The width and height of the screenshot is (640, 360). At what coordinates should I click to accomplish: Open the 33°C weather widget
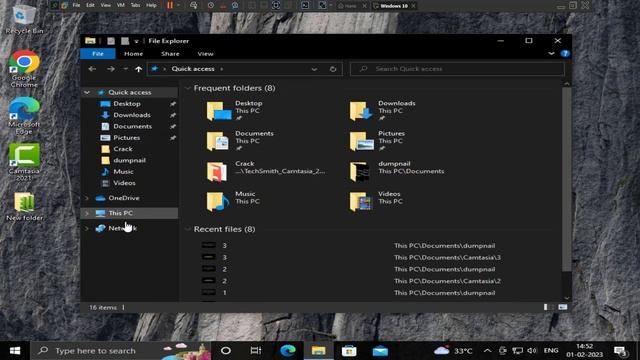[453, 351]
